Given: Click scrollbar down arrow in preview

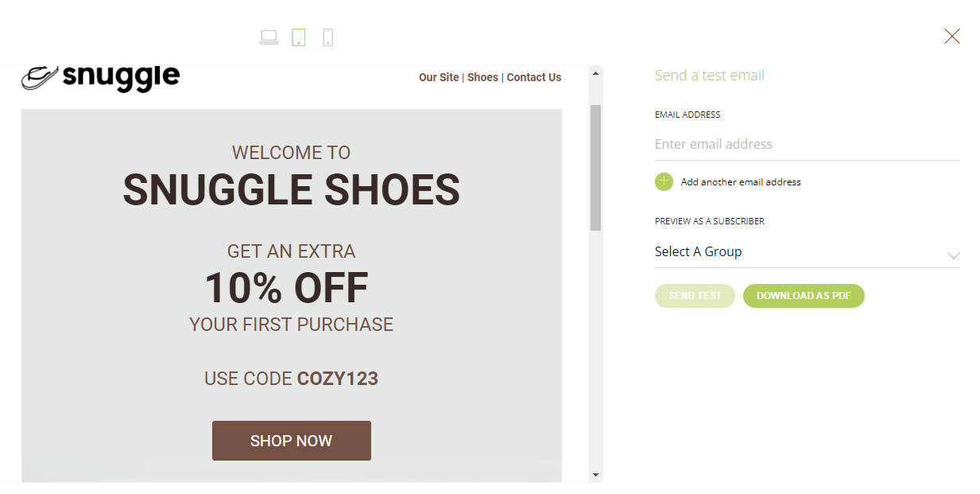Looking at the screenshot, I should (x=595, y=474).
